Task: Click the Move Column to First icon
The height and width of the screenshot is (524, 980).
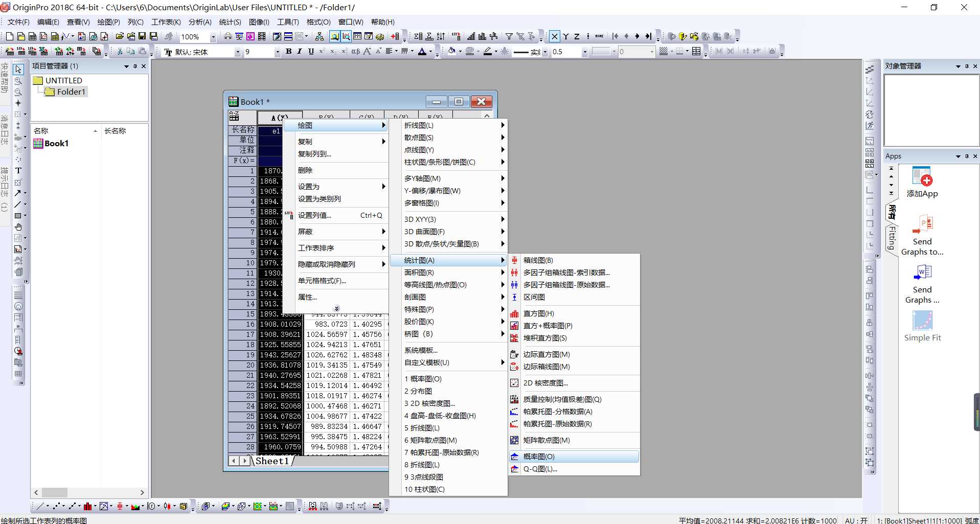Action: (616, 36)
